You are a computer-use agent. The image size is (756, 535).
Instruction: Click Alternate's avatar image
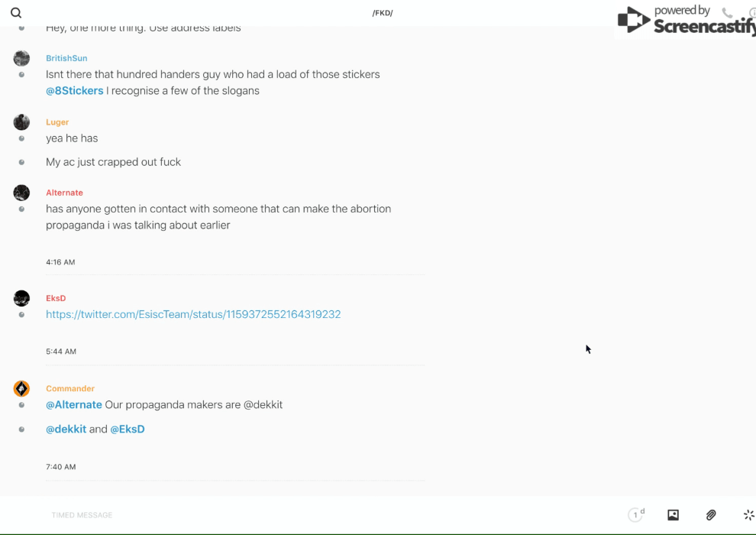(21, 193)
